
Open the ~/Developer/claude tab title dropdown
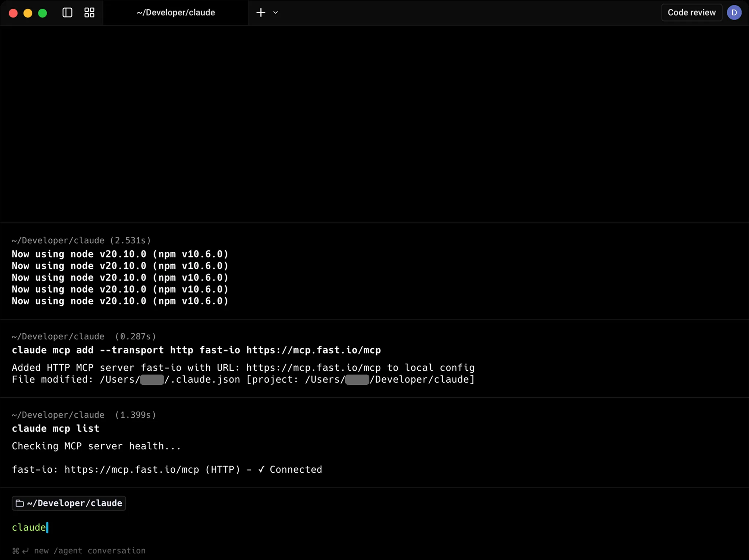pos(176,12)
